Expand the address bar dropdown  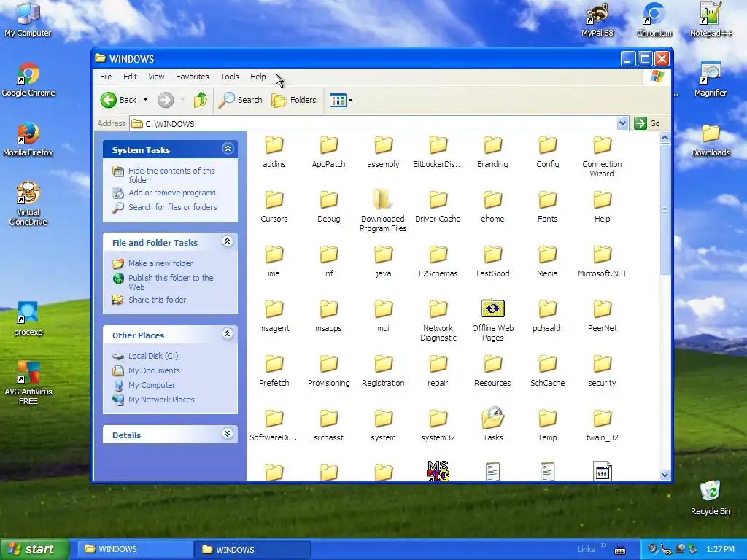click(622, 123)
